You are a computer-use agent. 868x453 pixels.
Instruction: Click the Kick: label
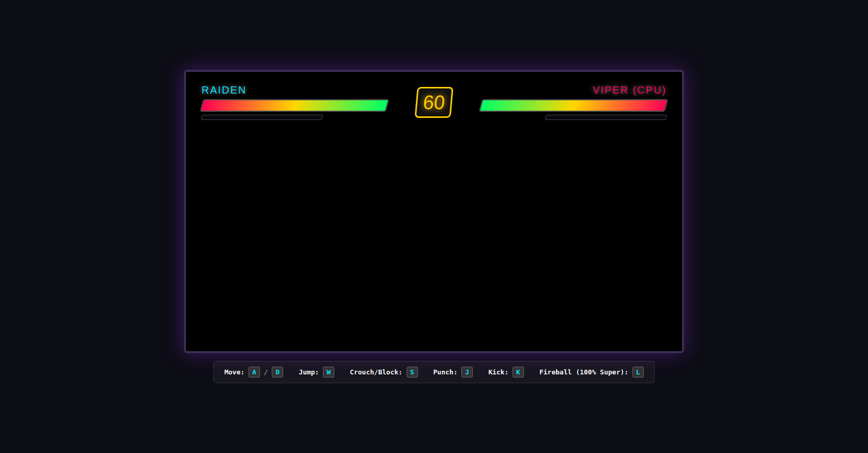[498, 372]
